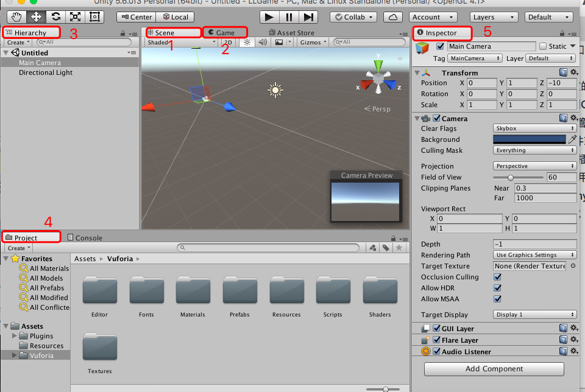Viewport: 585px width, 392px height.
Task: Open Rendering Path dropdown
Action: point(534,255)
